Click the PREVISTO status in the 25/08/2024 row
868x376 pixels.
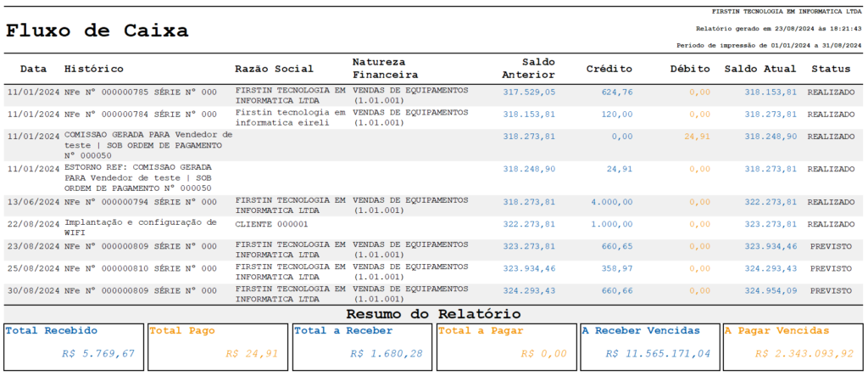coord(831,269)
